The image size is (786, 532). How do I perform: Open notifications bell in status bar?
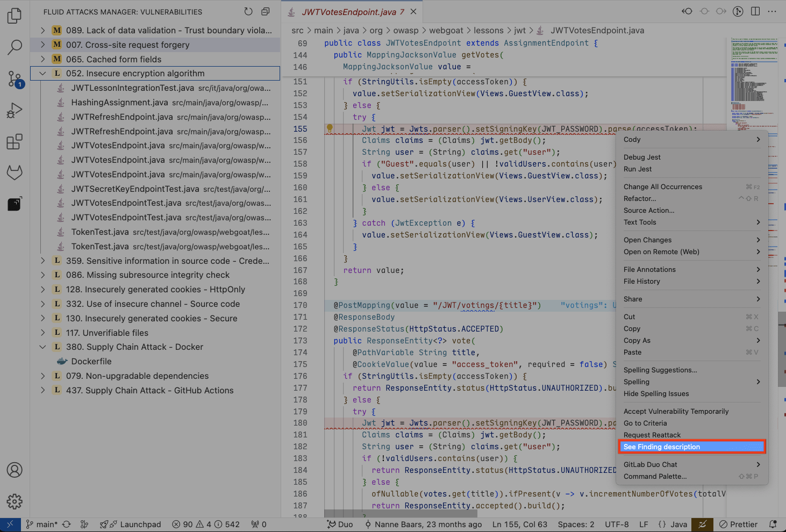pyautogui.click(x=773, y=524)
